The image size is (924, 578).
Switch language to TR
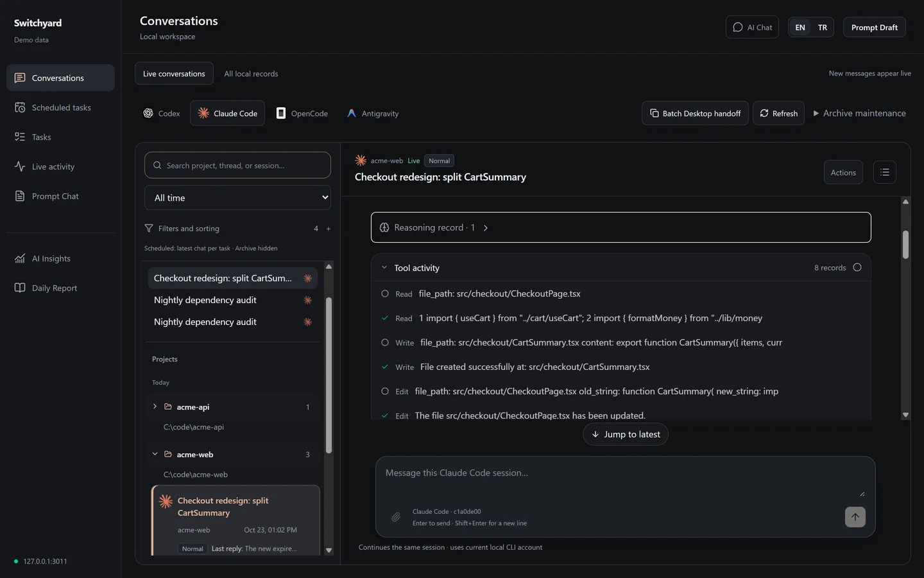[823, 27]
